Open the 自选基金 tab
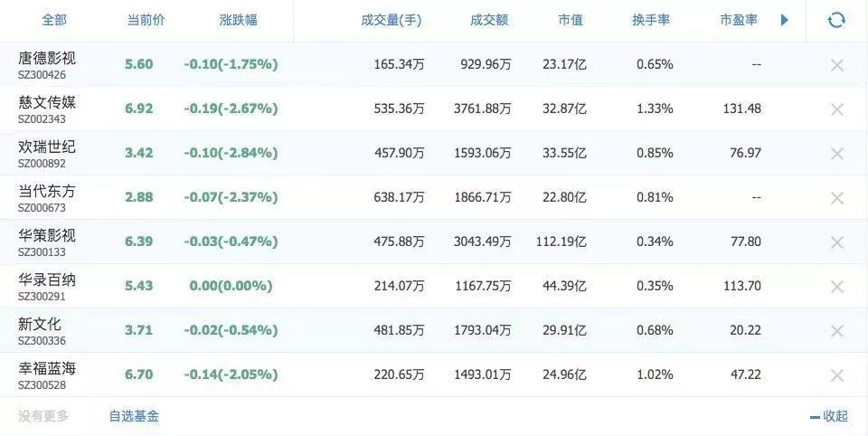 coord(134,416)
